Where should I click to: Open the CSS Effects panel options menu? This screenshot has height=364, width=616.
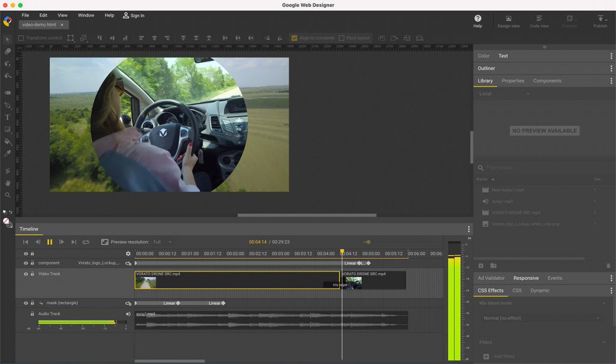[611, 291]
